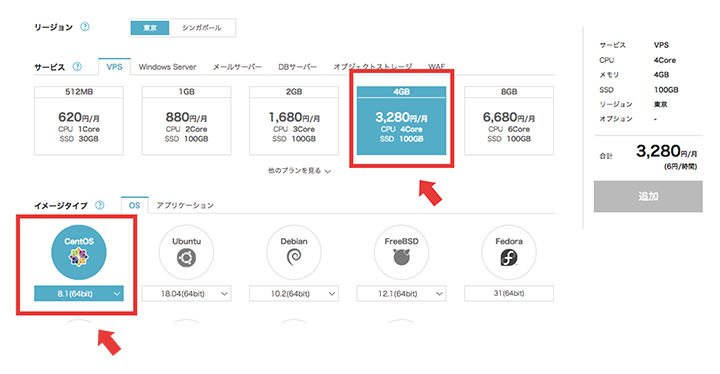
Task: Open Ubuntu 18.04(64bit) version dropdown
Action: (186, 294)
